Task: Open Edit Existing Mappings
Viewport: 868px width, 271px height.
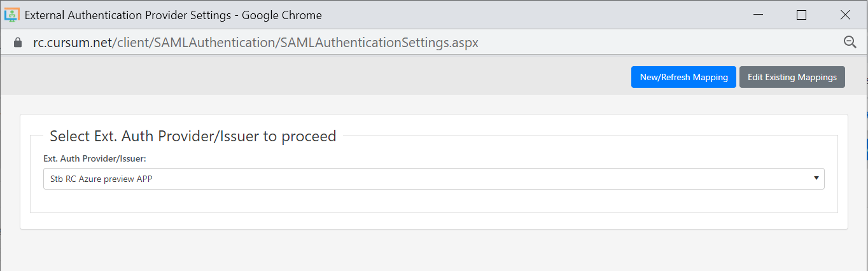Action: [792, 77]
